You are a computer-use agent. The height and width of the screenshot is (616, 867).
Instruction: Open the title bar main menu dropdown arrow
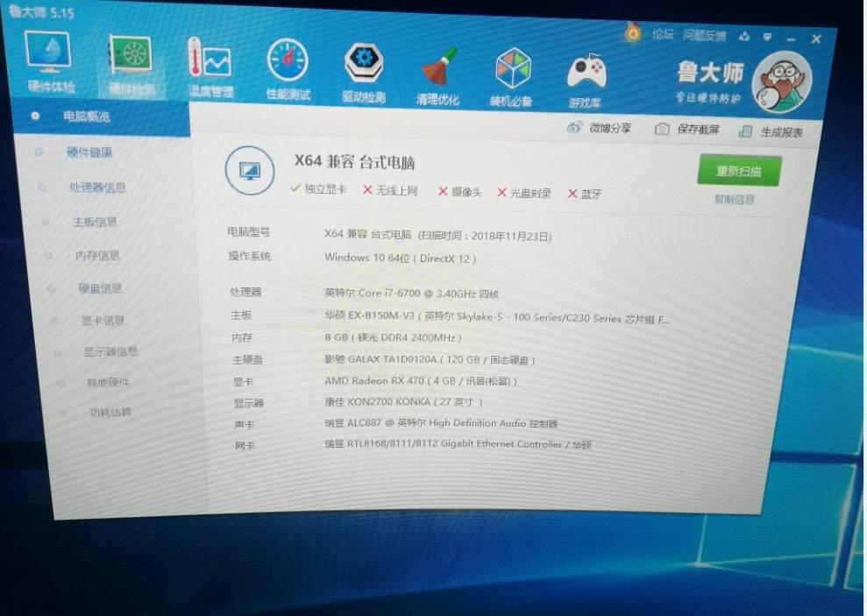(766, 37)
